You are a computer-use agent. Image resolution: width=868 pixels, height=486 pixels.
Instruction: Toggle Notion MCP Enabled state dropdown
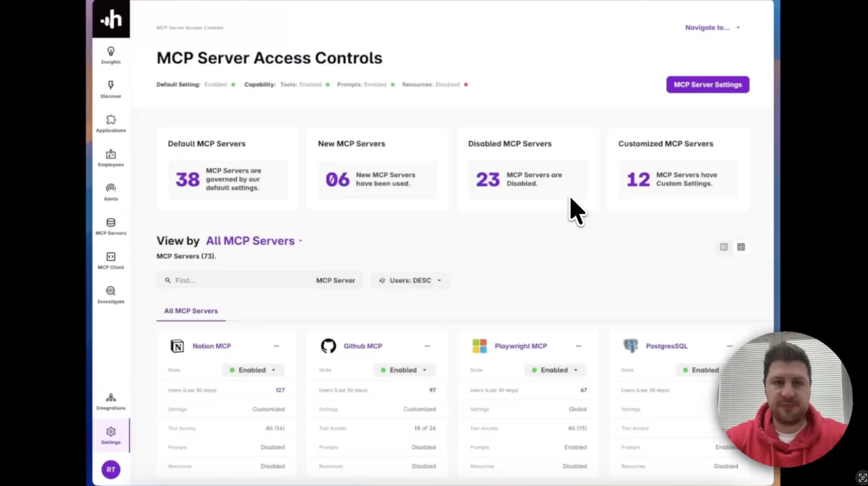click(x=253, y=370)
